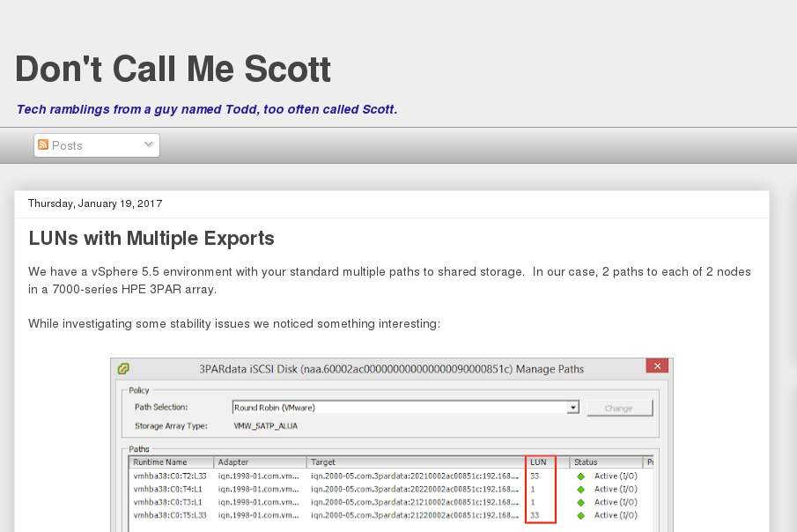Click the green status diamond for T2:L33
Viewport: 797px width, 532px height.
pos(581,477)
